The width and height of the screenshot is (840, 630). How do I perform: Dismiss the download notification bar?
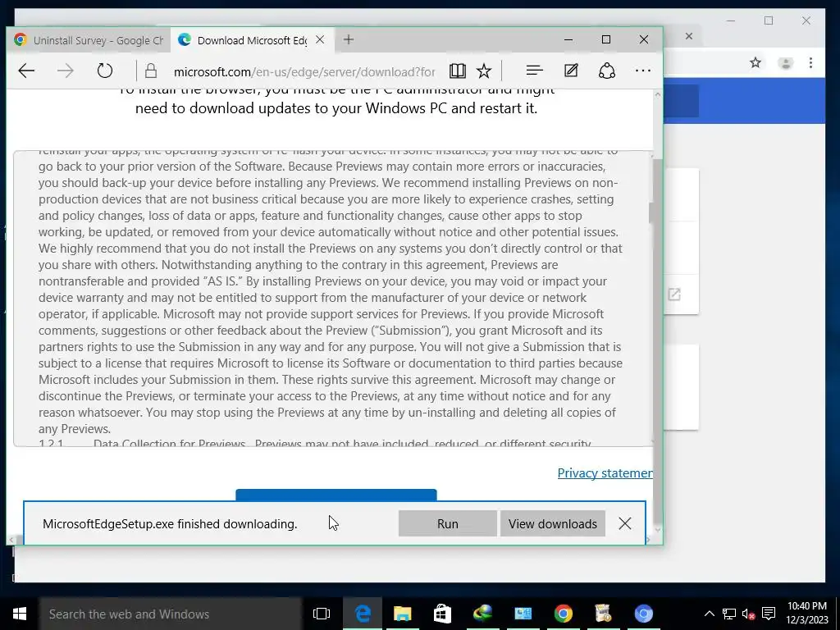[624, 523]
